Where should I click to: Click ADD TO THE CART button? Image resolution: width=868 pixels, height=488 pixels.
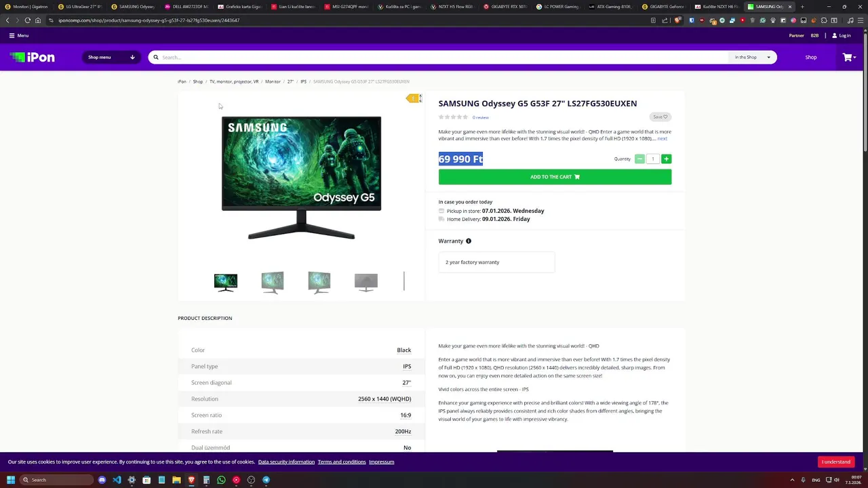[x=555, y=177]
